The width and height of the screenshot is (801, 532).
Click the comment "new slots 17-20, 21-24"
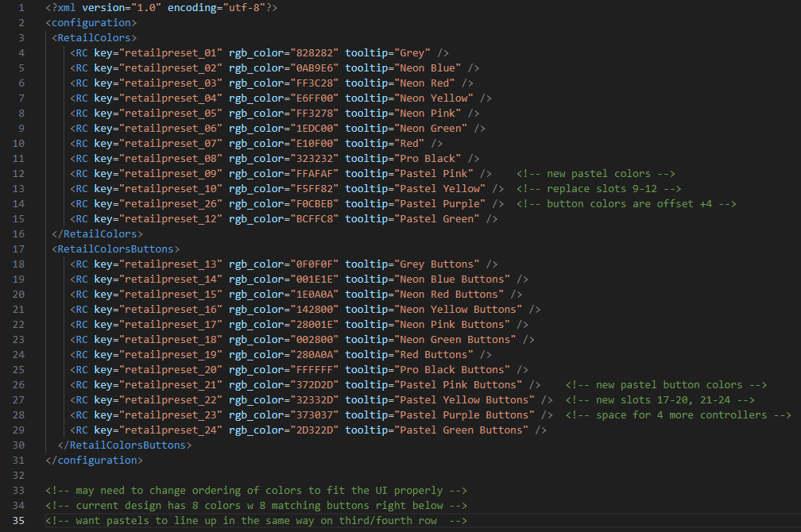(660, 399)
